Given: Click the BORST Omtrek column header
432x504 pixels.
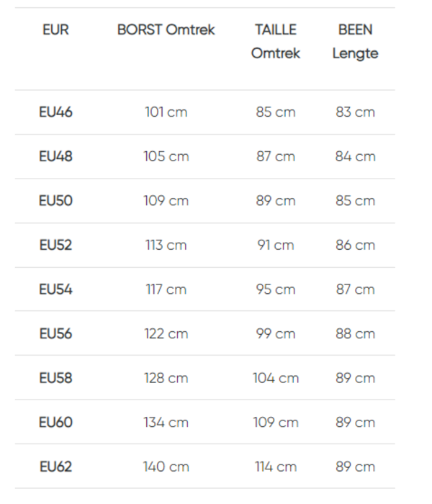Looking at the screenshot, I should tap(166, 30).
